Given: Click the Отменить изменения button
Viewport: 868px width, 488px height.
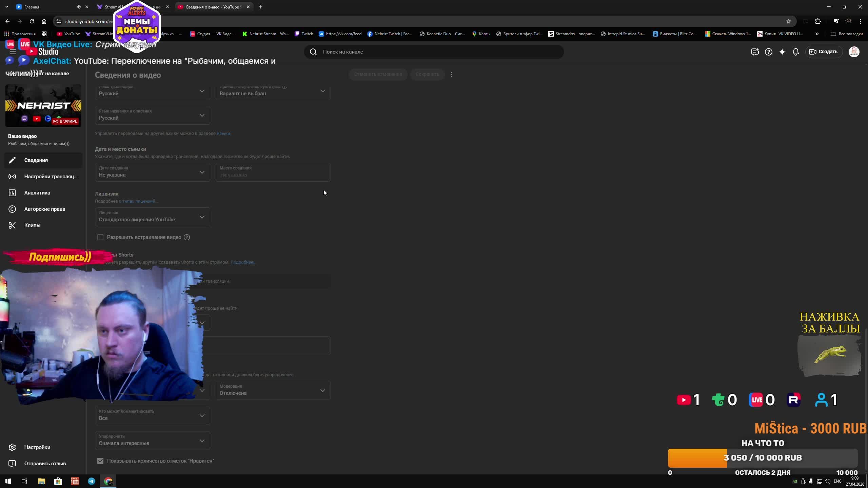Looking at the screenshot, I should 378,75.
